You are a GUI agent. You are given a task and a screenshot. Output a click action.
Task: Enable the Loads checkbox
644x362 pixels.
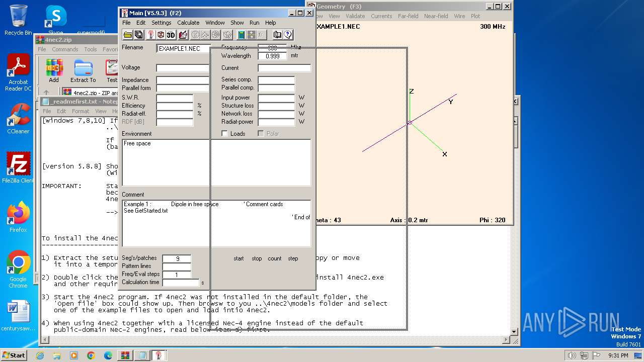(225, 134)
